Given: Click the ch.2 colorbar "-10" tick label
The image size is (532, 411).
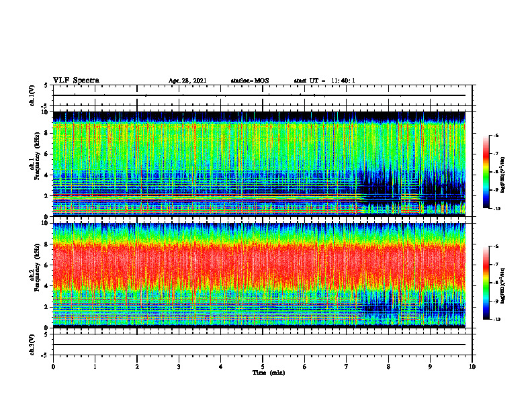Looking at the screenshot, I should (496, 320).
